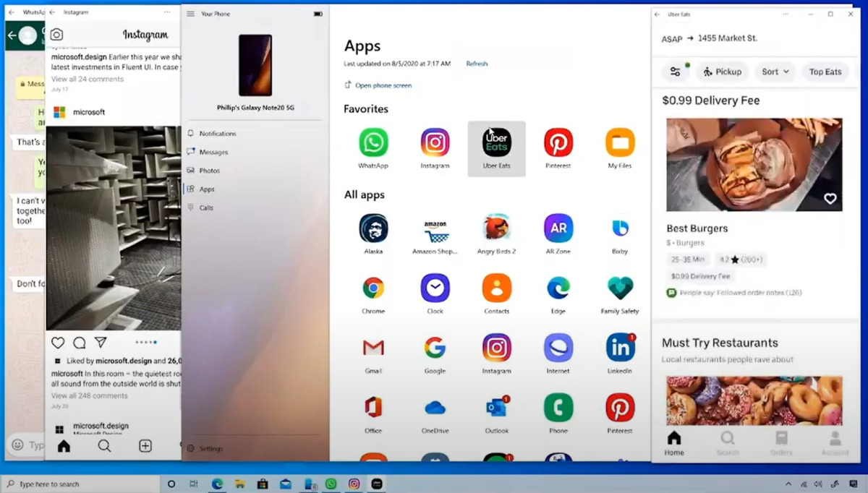Launch the LinkedIn app
The width and height of the screenshot is (868, 493).
620,348
